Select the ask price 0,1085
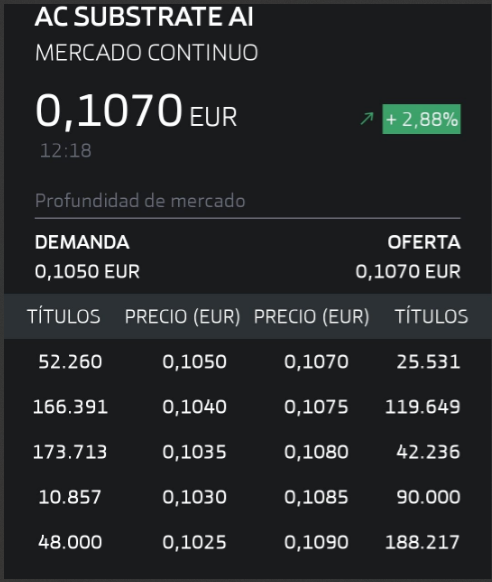Image resolution: width=492 pixels, height=582 pixels. click(x=316, y=497)
